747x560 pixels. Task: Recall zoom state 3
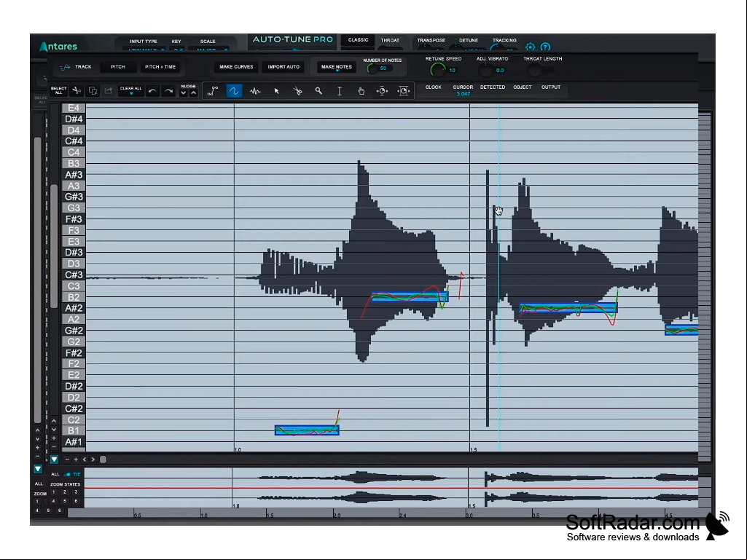76,492
